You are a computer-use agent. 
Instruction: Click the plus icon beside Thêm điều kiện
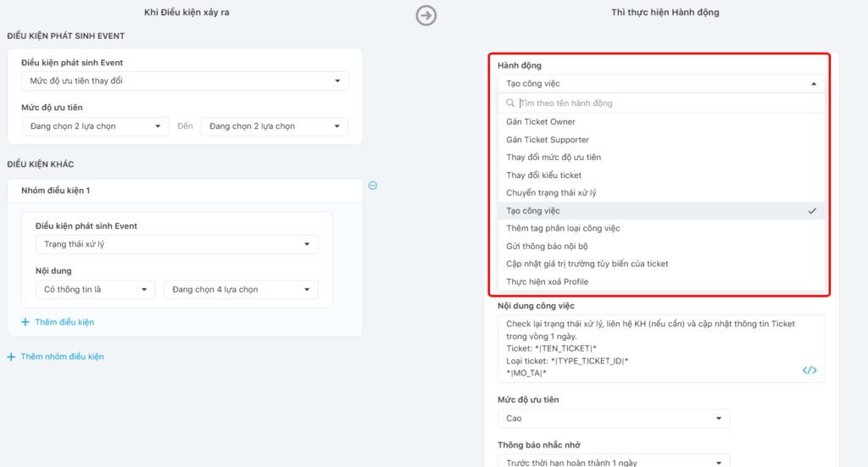point(25,322)
